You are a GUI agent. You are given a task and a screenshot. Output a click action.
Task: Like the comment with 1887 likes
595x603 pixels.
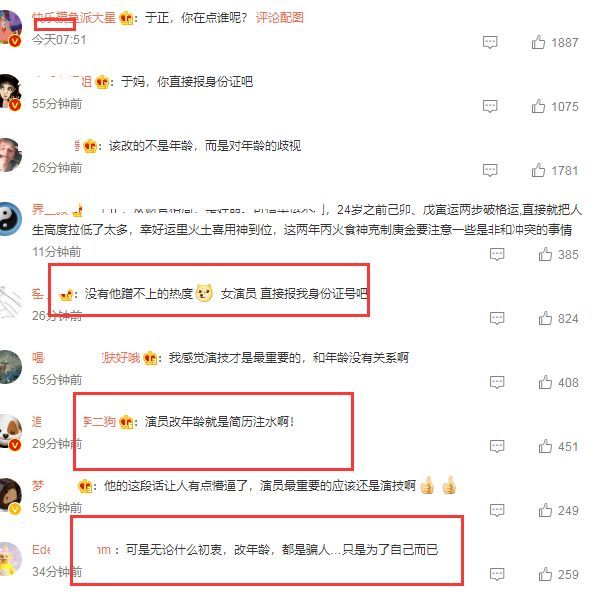click(538, 42)
